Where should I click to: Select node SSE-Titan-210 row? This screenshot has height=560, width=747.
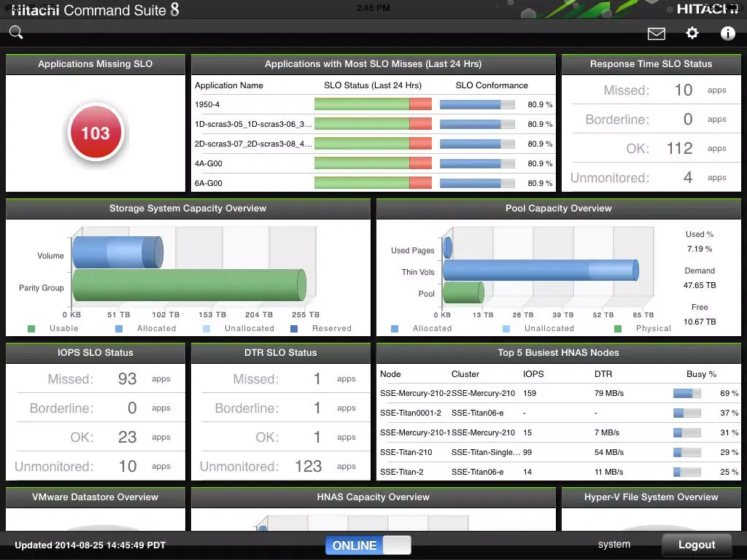point(558,452)
